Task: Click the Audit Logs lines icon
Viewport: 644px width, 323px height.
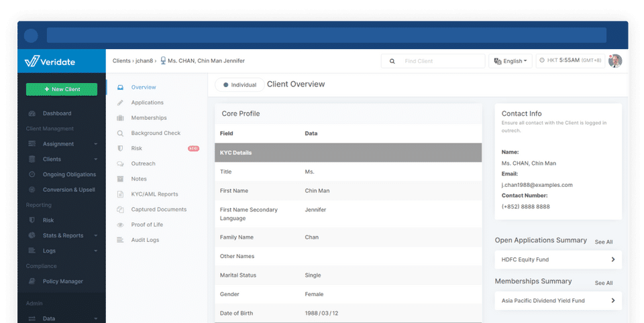Action: (x=120, y=240)
